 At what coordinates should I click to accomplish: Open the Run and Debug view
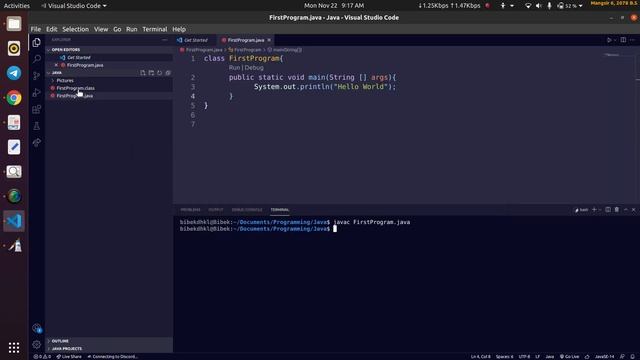click(x=36, y=92)
